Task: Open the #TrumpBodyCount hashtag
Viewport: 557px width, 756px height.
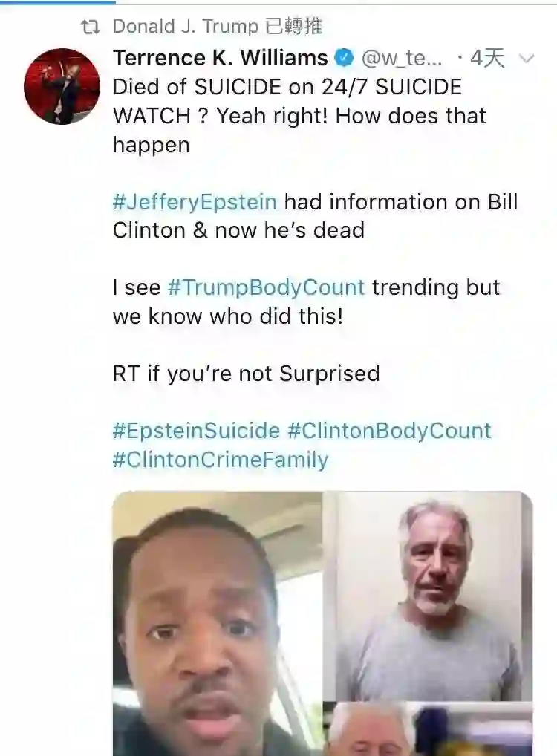Action: point(266,287)
